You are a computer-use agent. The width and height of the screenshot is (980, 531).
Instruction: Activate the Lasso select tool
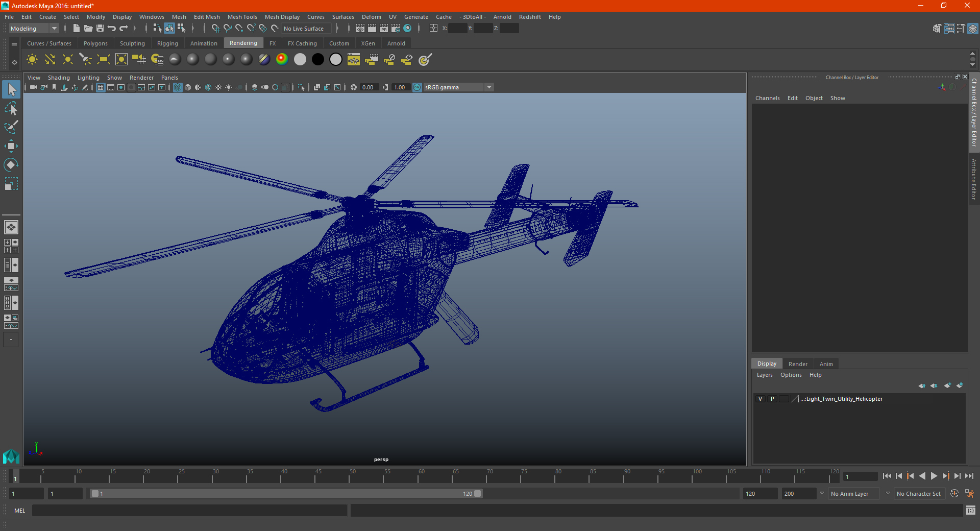pos(11,109)
